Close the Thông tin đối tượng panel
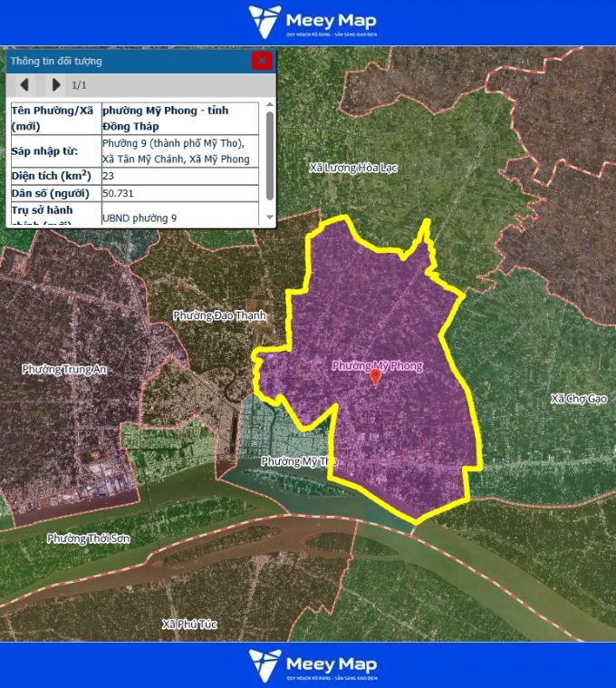Image resolution: width=616 pixels, height=688 pixels. (262, 61)
